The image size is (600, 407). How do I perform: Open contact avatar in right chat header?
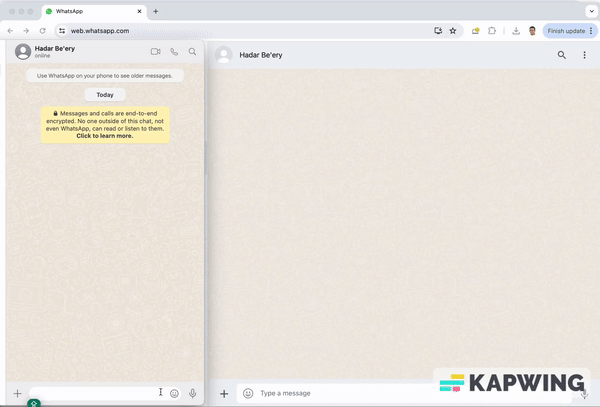coord(224,55)
